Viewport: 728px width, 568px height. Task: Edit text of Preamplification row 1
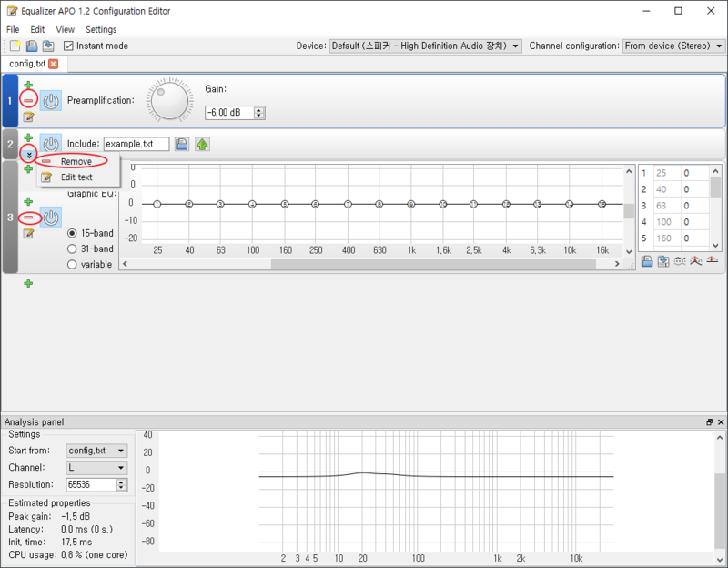pos(28,117)
